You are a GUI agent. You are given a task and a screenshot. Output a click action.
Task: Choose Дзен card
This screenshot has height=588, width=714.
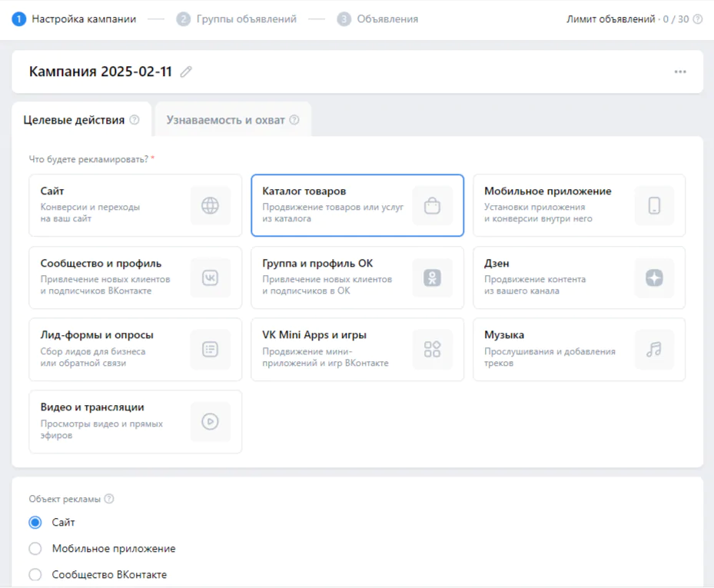(580, 277)
